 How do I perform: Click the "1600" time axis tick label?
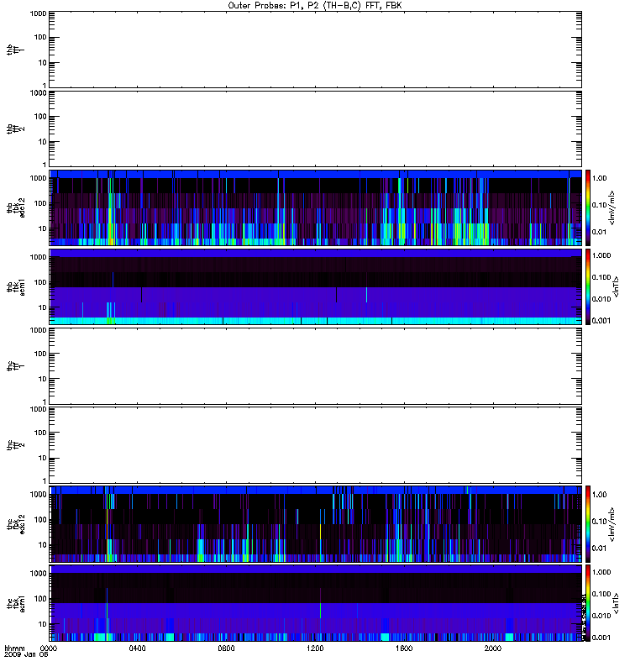point(404,648)
